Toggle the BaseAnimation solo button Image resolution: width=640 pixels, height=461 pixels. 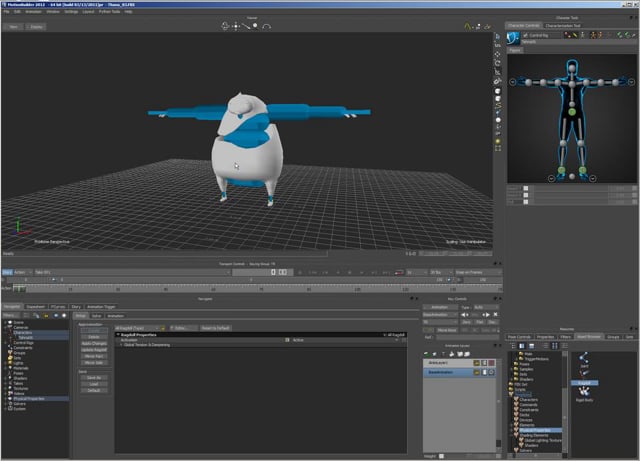click(484, 372)
